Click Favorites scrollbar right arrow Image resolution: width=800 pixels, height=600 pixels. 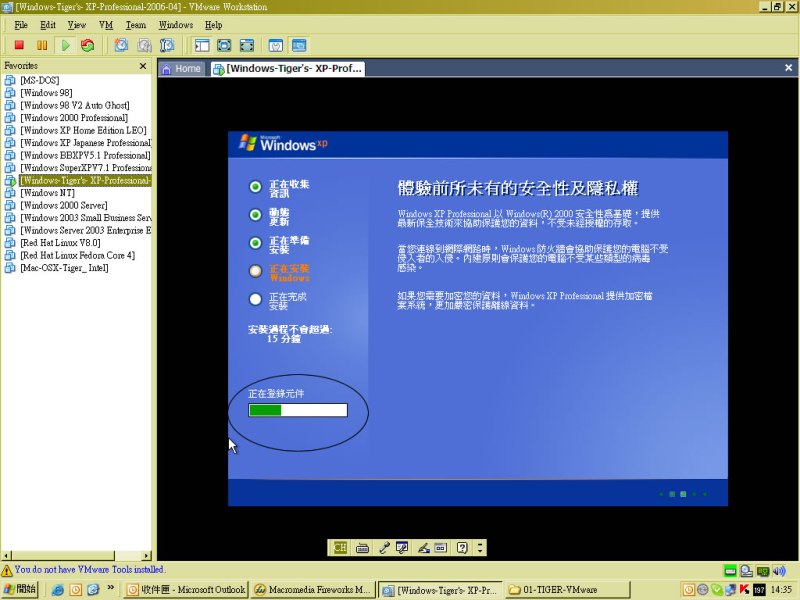(147, 556)
